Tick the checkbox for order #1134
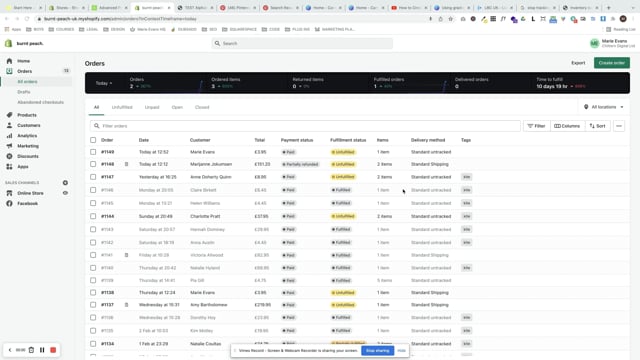Viewport: 640px width, 360px height. point(93,344)
